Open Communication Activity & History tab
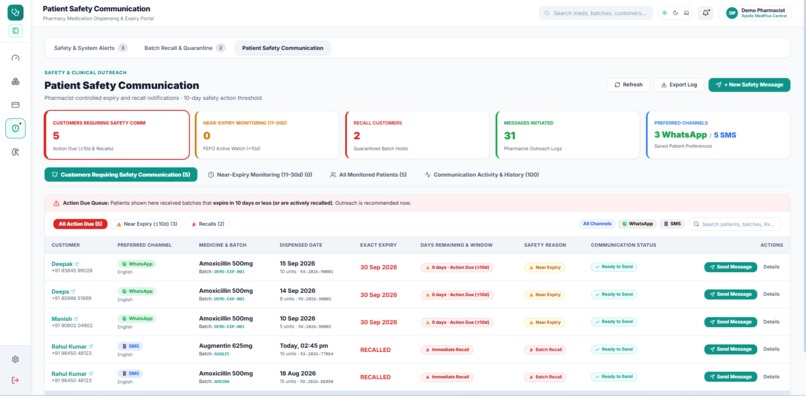 pyautogui.click(x=482, y=175)
